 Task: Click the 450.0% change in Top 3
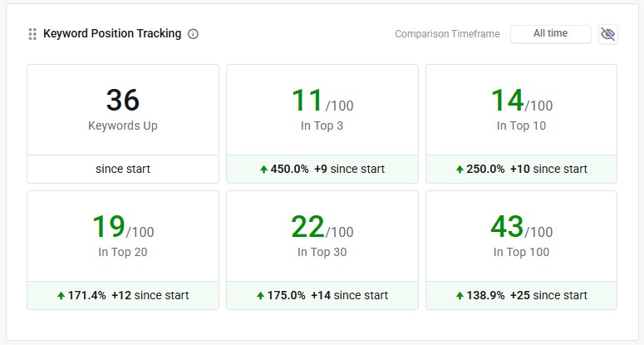click(289, 169)
